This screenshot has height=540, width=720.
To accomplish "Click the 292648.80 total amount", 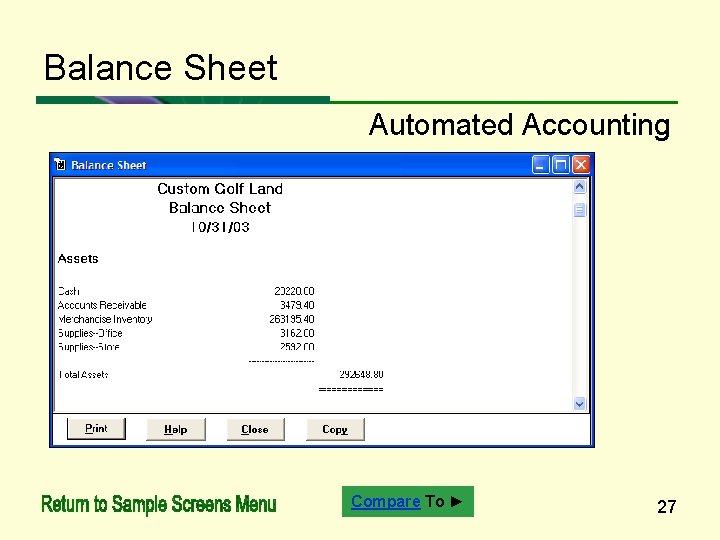I will point(361,374).
